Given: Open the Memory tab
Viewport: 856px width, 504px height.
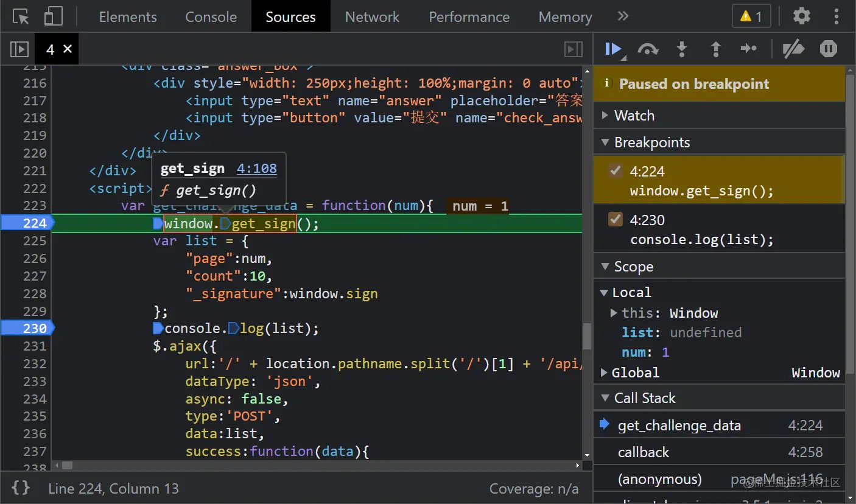Looking at the screenshot, I should [x=565, y=17].
